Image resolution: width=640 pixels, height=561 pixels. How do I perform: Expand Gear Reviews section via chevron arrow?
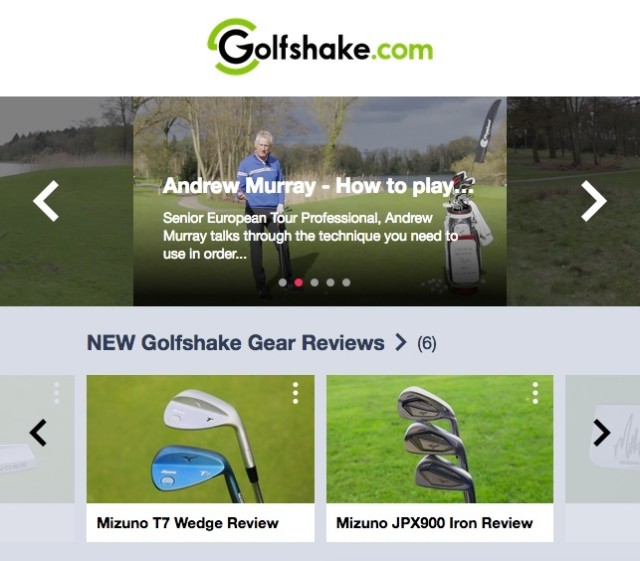[401, 342]
